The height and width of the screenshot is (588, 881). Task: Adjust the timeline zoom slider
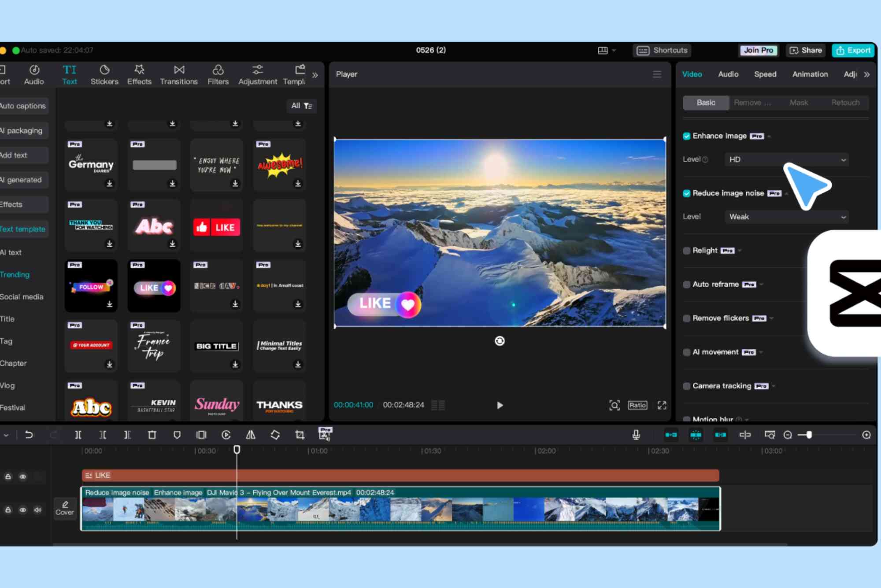(809, 435)
